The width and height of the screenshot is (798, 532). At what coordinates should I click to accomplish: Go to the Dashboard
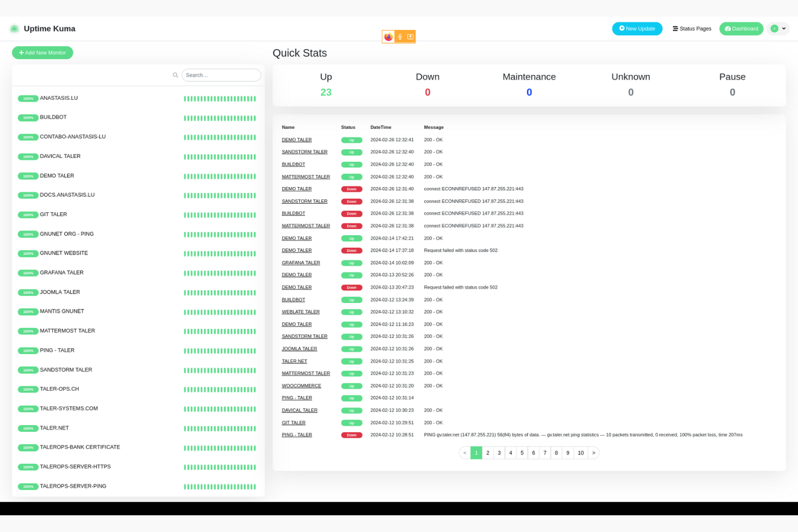pos(741,29)
